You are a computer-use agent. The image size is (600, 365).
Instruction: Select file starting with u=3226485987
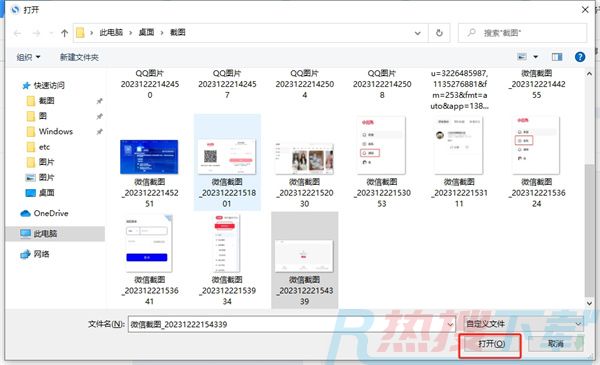click(x=459, y=90)
